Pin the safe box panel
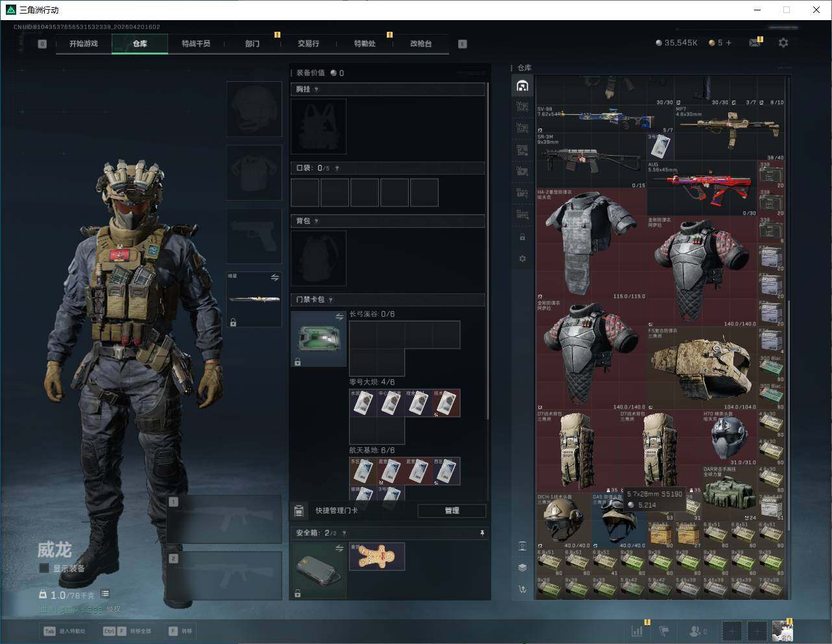832x644 pixels. (x=482, y=533)
